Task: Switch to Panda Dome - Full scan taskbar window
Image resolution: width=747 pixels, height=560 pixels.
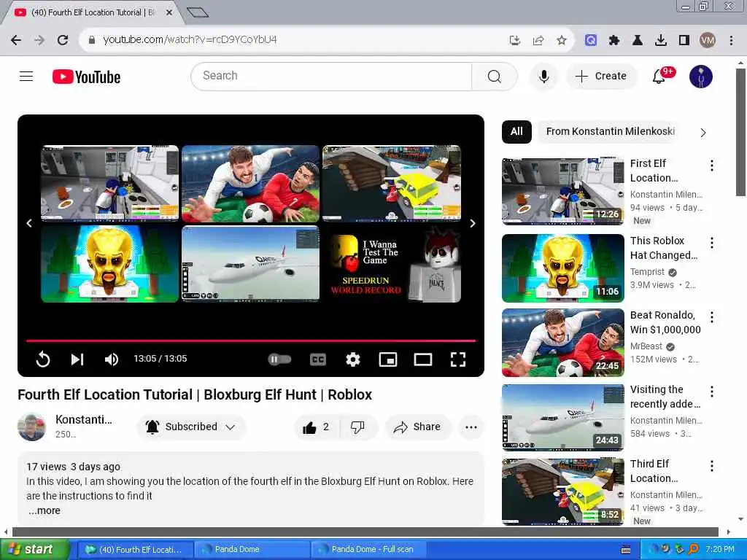Action: point(369,550)
